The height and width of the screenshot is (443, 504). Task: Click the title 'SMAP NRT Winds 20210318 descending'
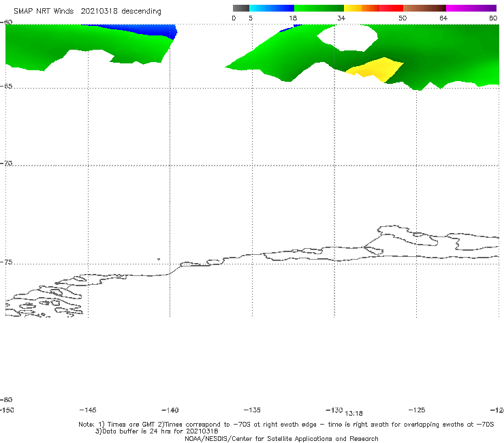tap(87, 12)
